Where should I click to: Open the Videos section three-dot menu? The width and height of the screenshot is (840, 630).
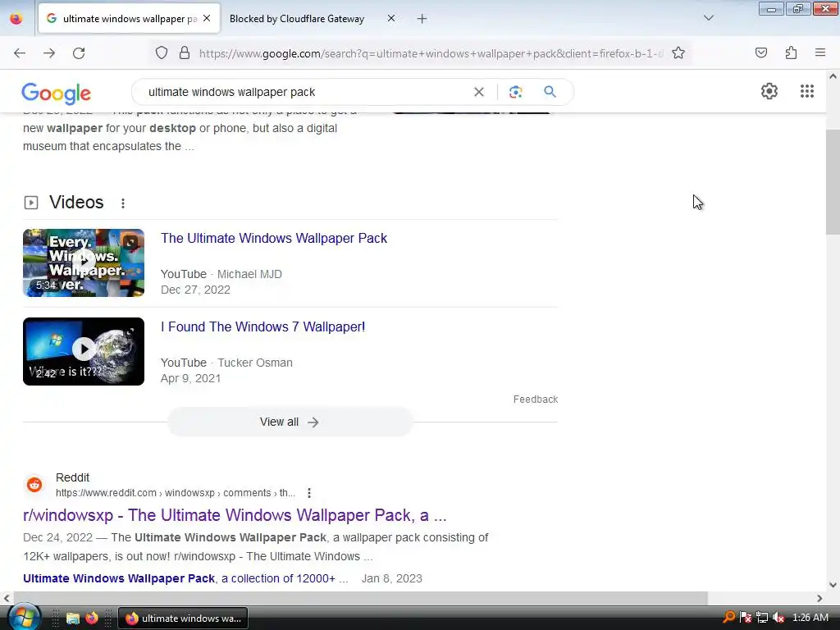click(123, 203)
